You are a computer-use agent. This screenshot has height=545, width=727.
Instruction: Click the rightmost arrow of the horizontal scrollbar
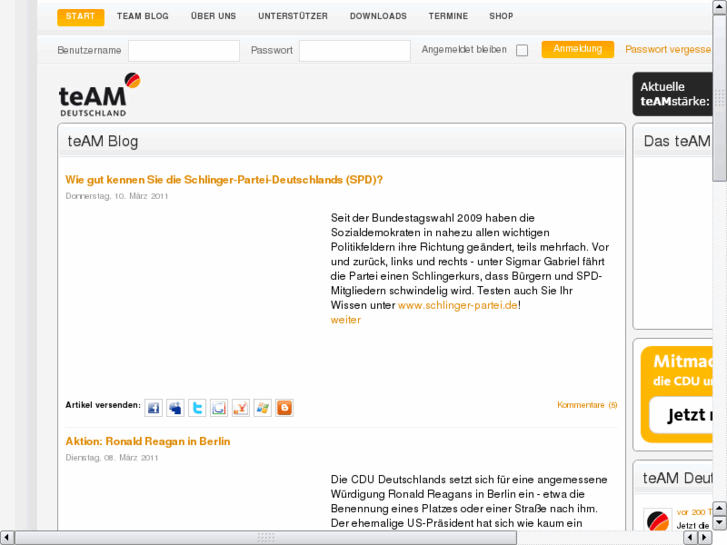click(x=705, y=538)
